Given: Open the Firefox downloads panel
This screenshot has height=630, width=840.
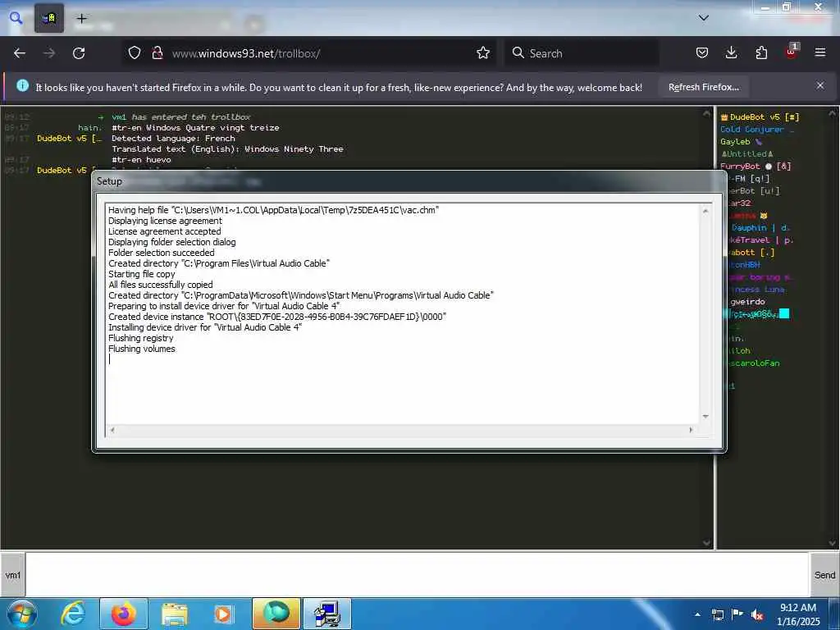Looking at the screenshot, I should coord(731,53).
